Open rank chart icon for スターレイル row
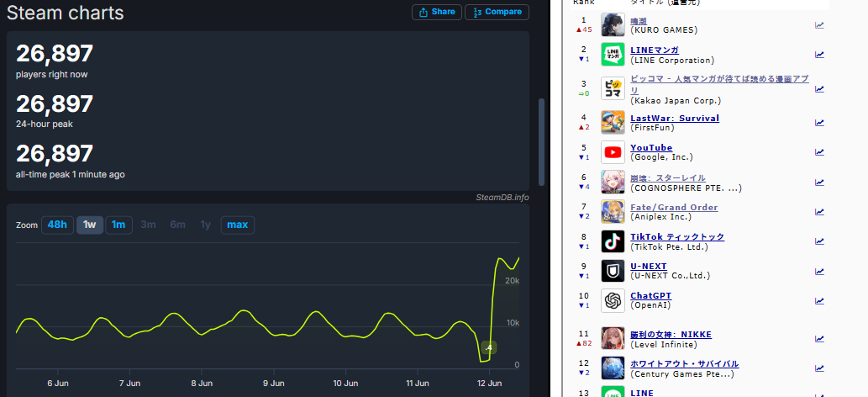This screenshot has height=397, width=868. pos(819,182)
